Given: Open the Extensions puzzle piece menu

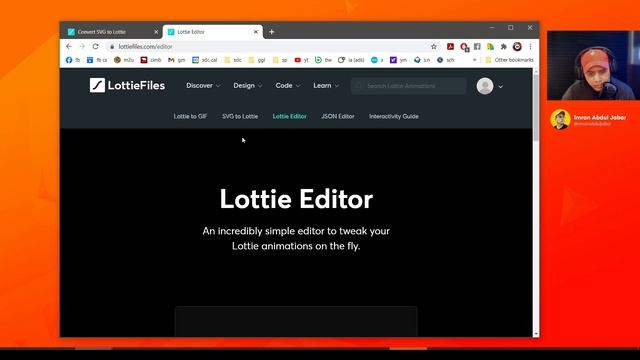Looking at the screenshot, I should [x=504, y=47].
